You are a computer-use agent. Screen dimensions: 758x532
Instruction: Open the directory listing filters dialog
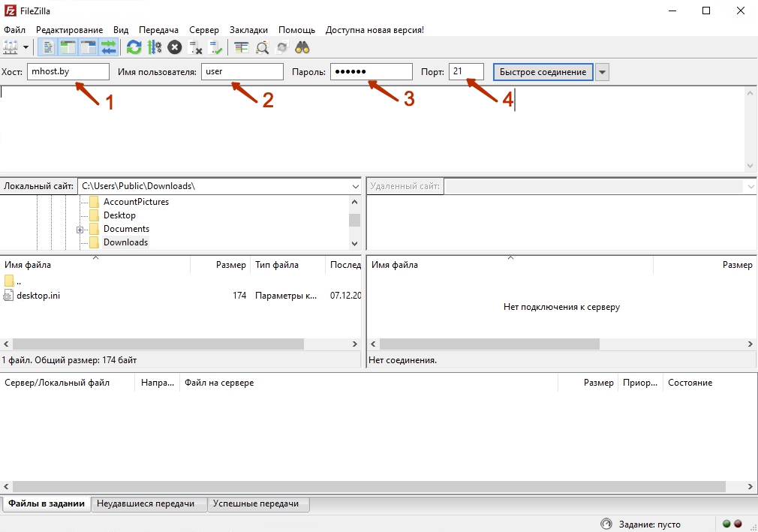242,47
